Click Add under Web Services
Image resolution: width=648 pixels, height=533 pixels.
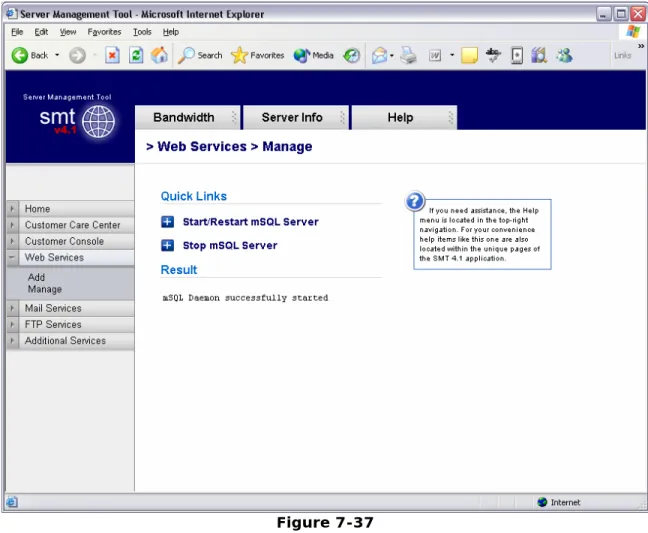(x=36, y=277)
